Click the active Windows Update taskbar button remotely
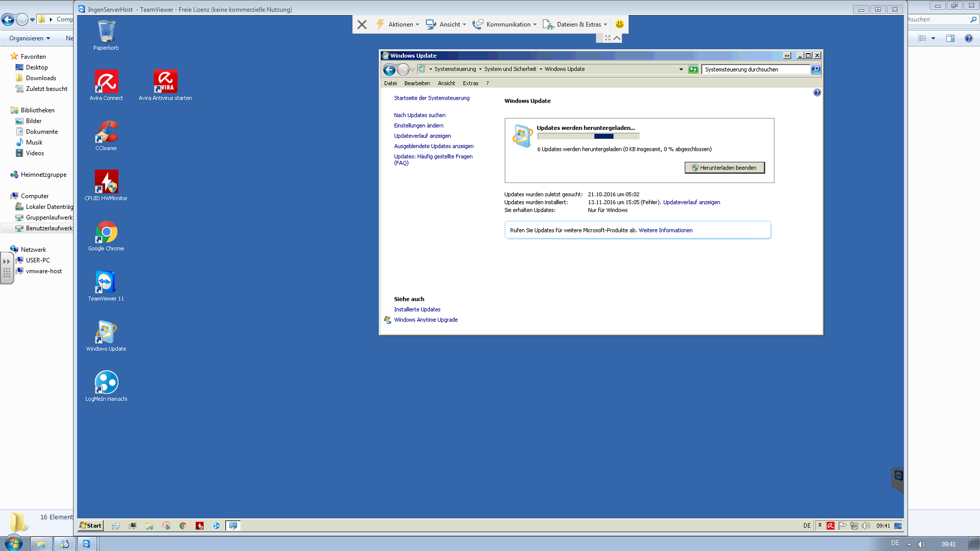This screenshot has height=551, width=980. tap(233, 525)
